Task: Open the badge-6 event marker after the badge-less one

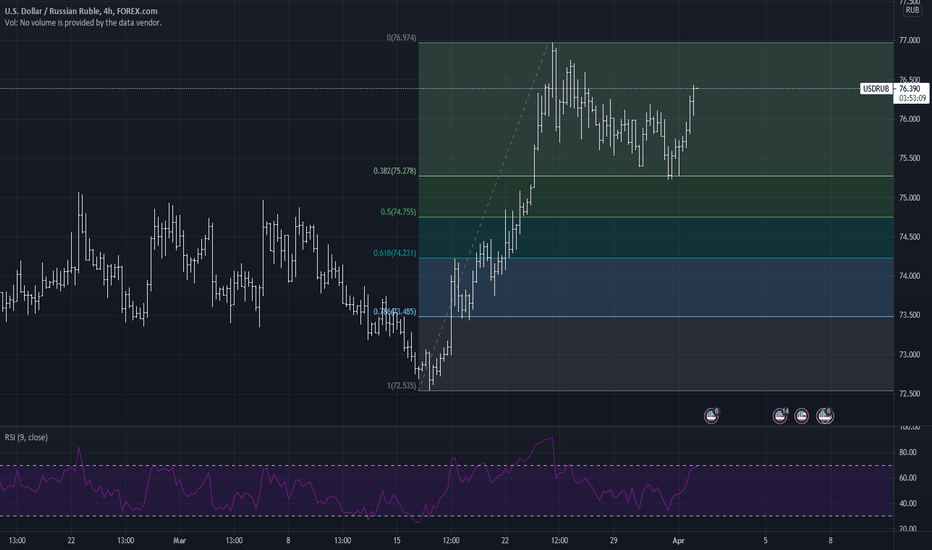Action: (824, 416)
